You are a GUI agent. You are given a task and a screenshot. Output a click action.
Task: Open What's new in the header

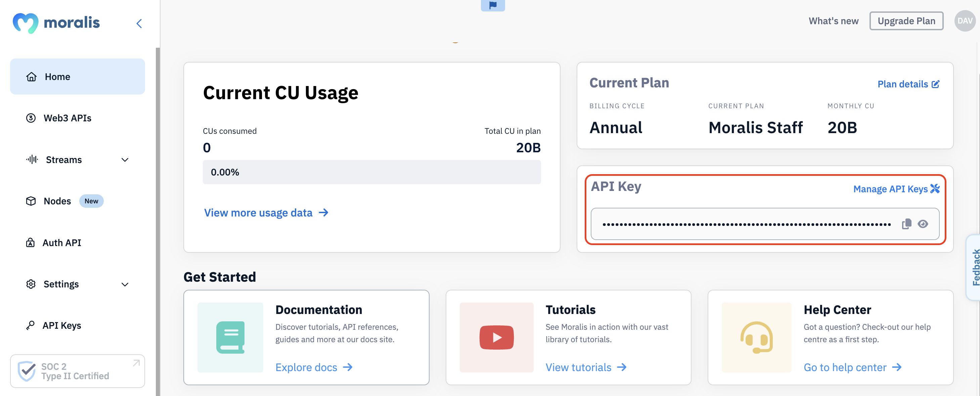click(x=834, y=21)
